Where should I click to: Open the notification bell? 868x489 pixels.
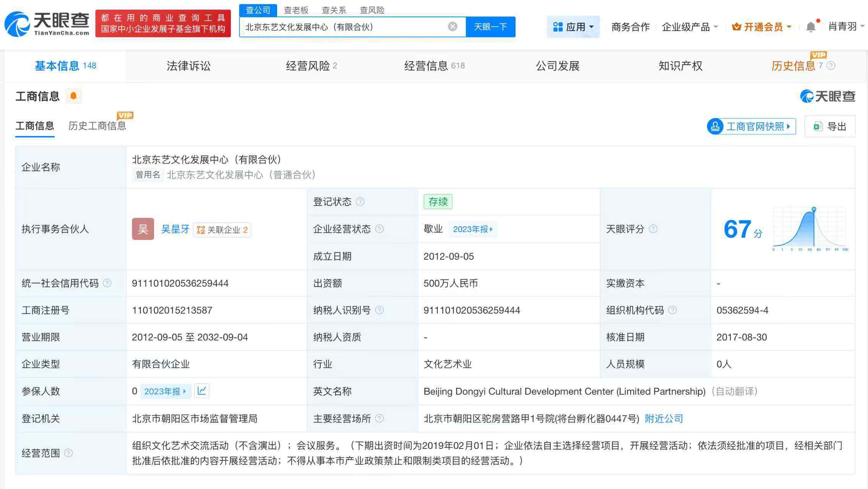click(810, 26)
